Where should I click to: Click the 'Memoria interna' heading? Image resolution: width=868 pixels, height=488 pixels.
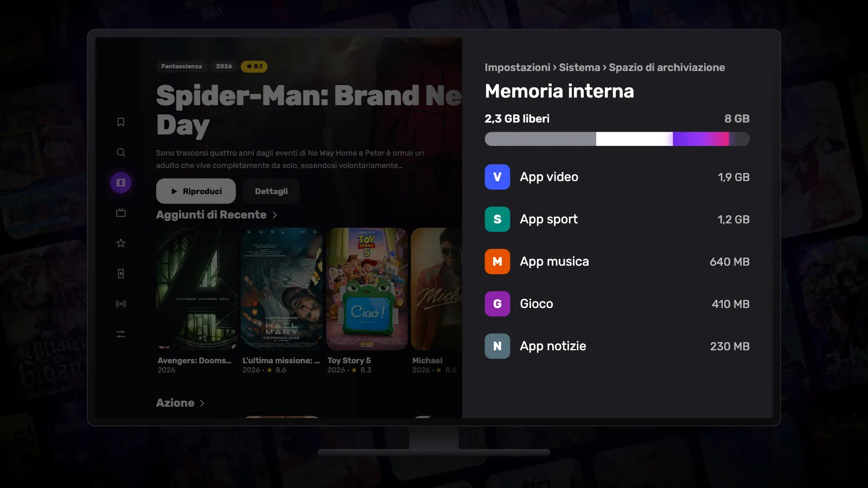559,91
